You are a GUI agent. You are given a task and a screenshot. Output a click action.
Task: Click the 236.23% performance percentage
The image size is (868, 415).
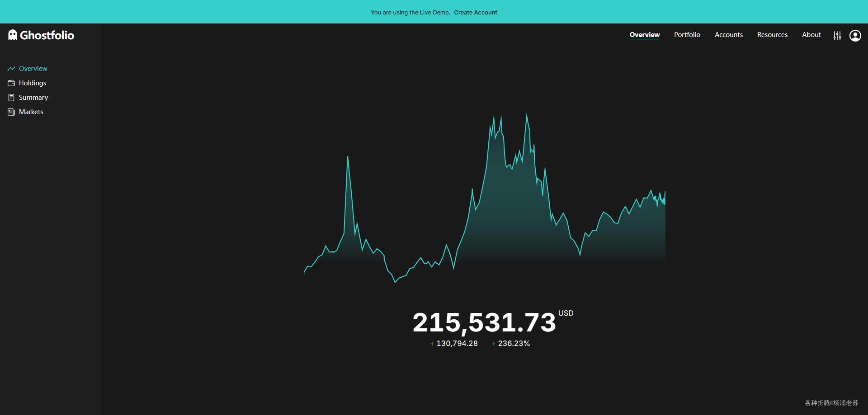coord(514,344)
